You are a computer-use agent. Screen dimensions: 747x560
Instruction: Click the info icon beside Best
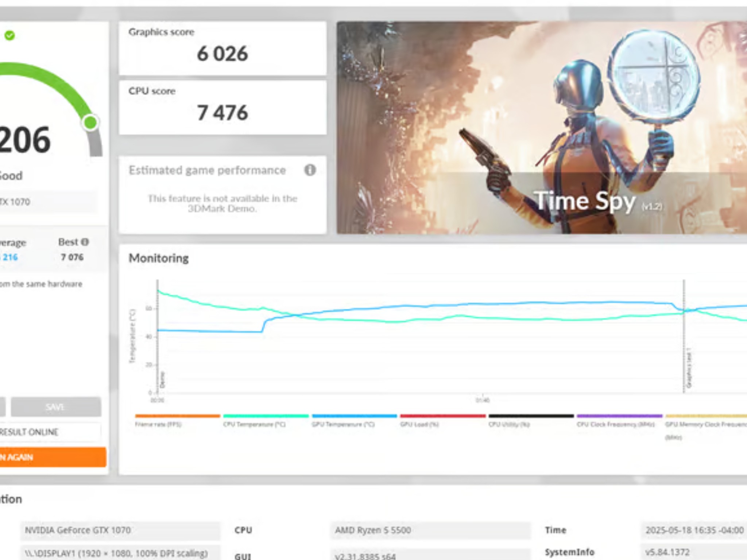coord(85,242)
